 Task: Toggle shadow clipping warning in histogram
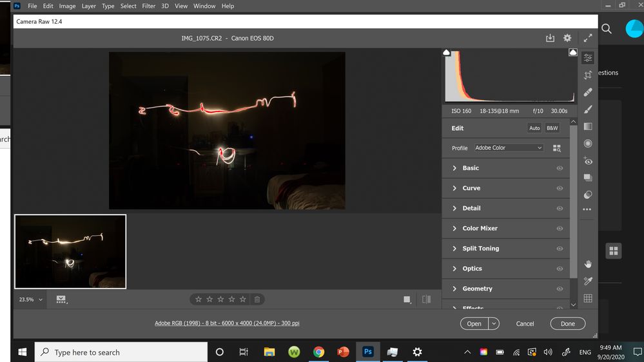point(447,53)
